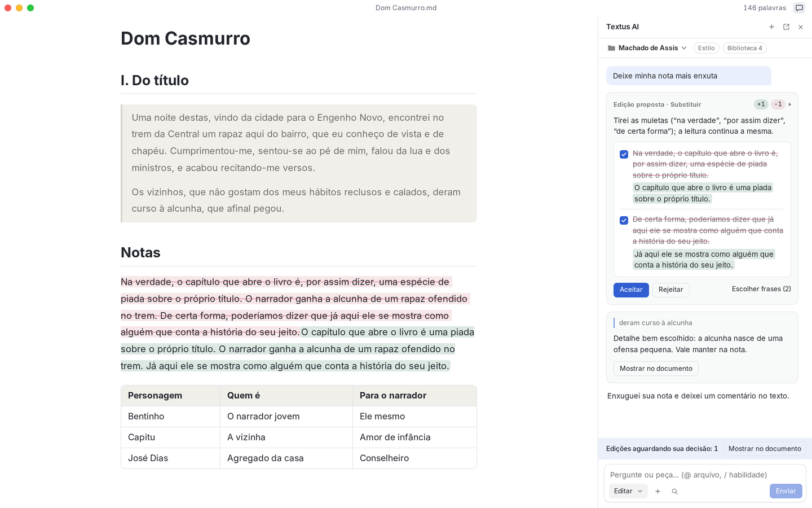Click the 'O narrador jovem' cell

(x=286, y=417)
